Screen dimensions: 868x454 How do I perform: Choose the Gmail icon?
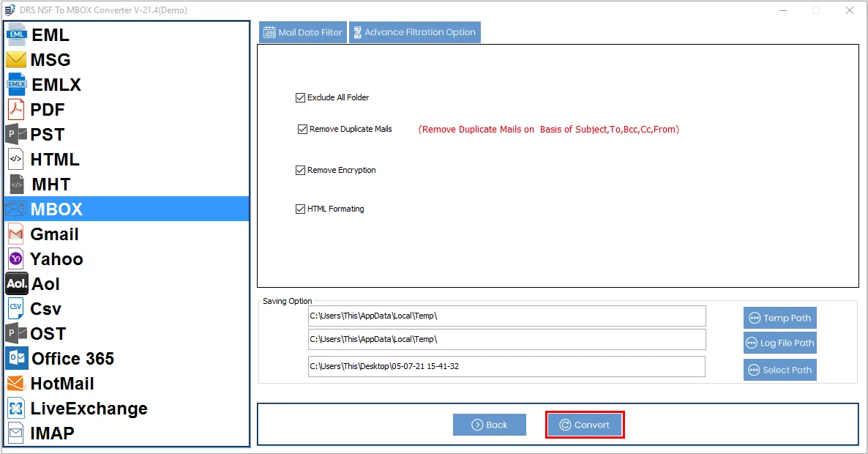click(16, 234)
